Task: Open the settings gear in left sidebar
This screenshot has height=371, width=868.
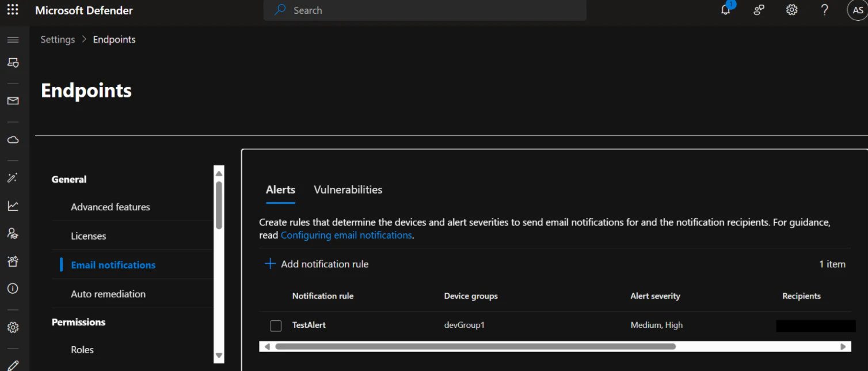Action: [13, 327]
